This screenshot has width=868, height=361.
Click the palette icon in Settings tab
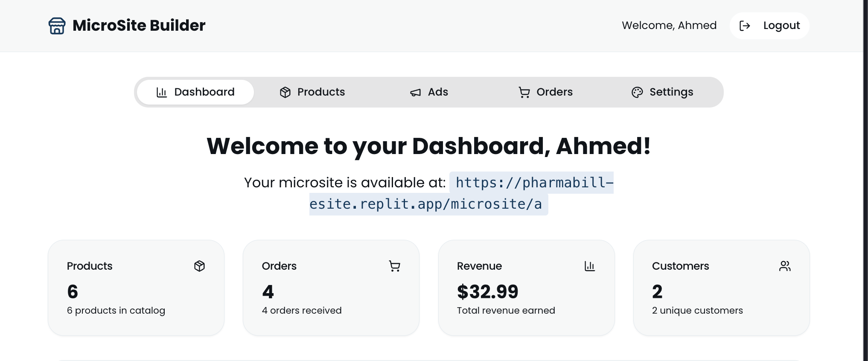(637, 92)
